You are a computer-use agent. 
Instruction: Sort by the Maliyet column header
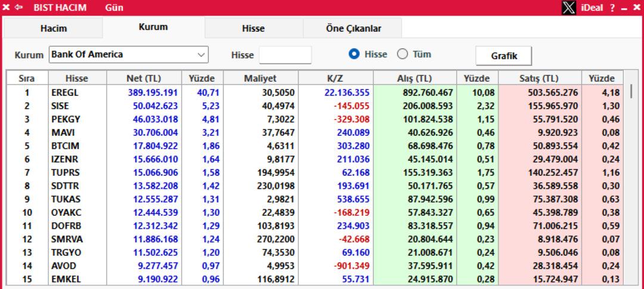pos(261,79)
